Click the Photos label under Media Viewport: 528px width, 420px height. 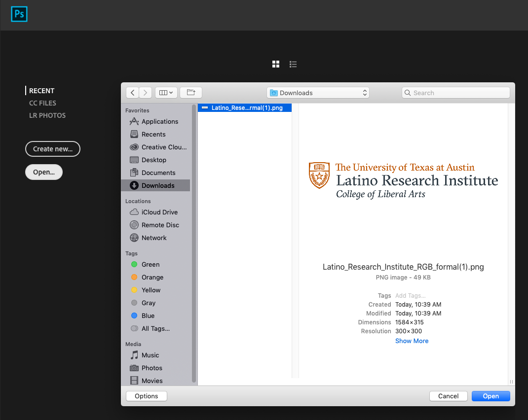[152, 368]
